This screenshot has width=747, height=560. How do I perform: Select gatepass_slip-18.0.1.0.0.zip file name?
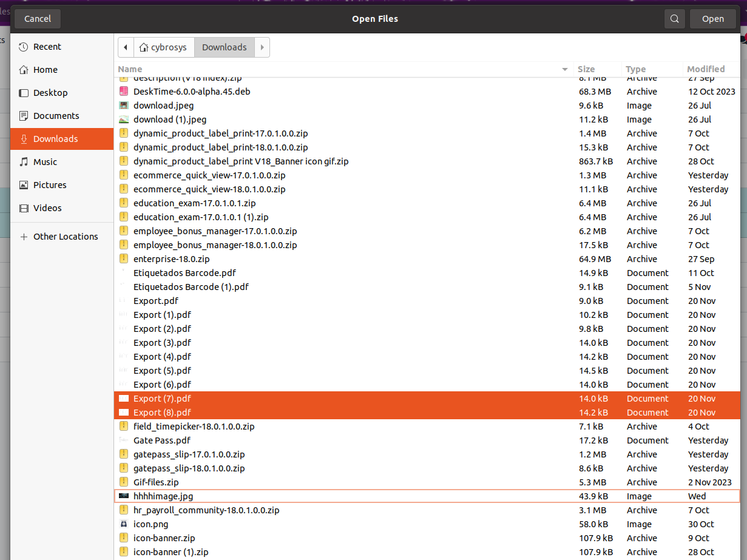click(x=189, y=468)
